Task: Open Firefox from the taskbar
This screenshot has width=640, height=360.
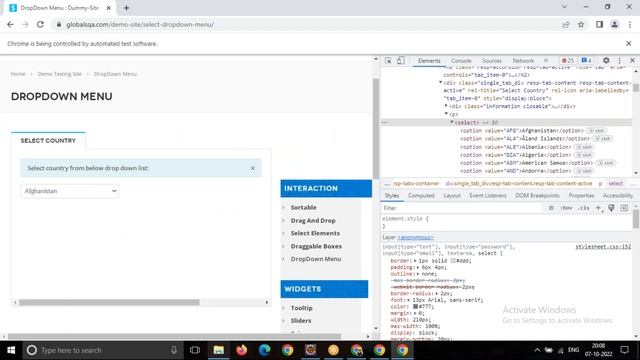Action: pos(242,350)
